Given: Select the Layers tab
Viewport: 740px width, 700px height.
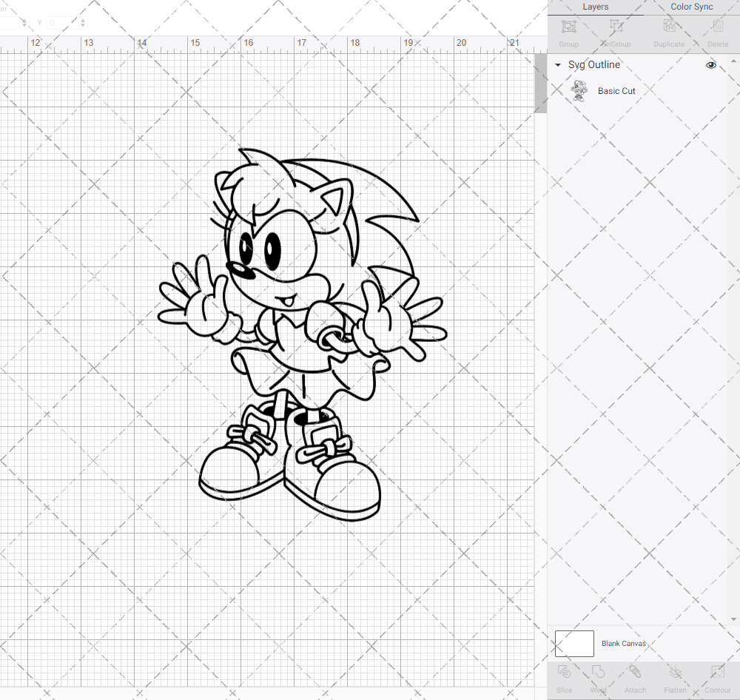Looking at the screenshot, I should click(x=595, y=7).
